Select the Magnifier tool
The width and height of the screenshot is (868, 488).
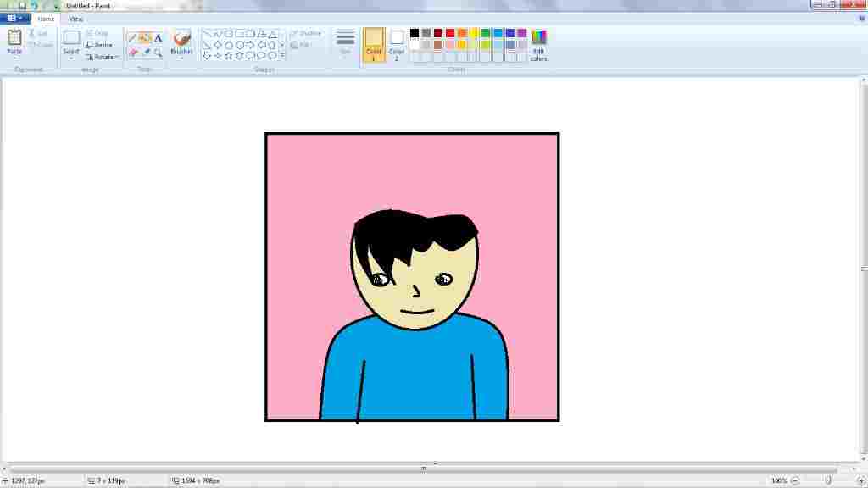[x=159, y=53]
